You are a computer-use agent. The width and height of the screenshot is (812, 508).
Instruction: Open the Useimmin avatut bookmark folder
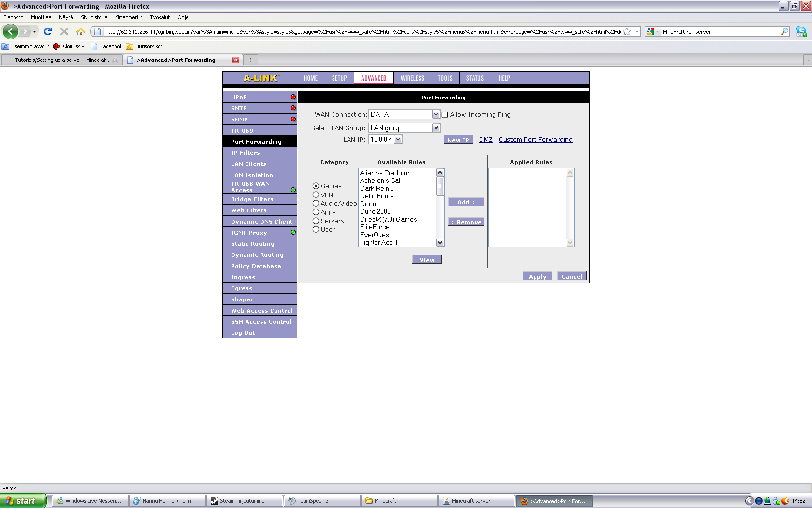(x=26, y=46)
